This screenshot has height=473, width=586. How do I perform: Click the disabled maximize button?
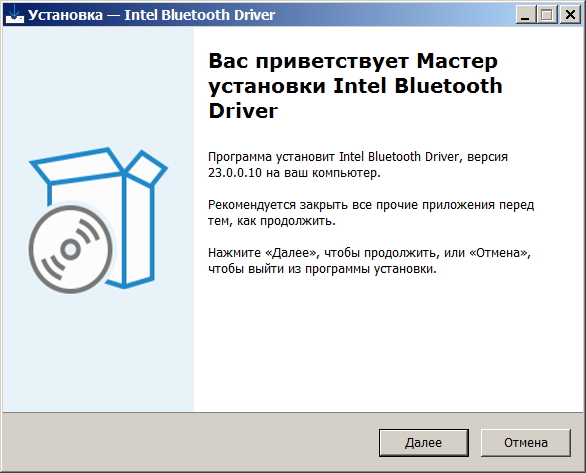click(547, 15)
